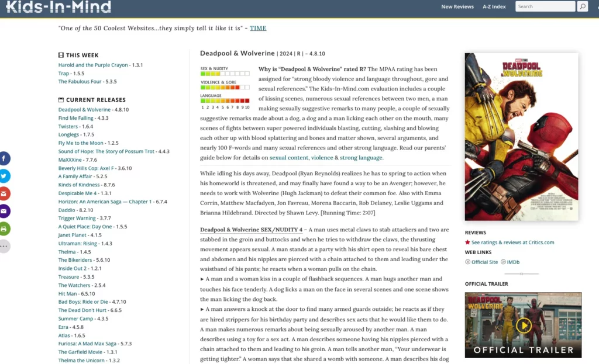Viewport: 599px width, 364px height.
Task: Open The Watchers review link
Action: tap(74, 285)
